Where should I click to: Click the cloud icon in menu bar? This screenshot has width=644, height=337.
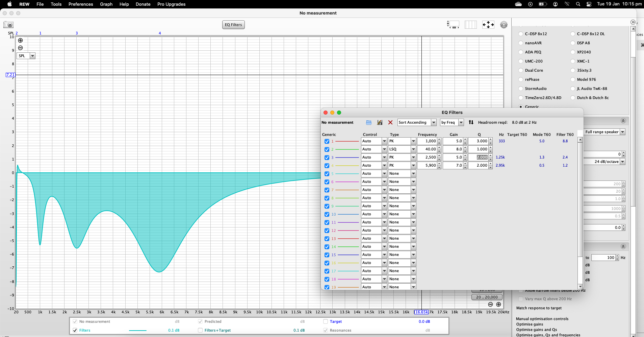(x=518, y=4)
